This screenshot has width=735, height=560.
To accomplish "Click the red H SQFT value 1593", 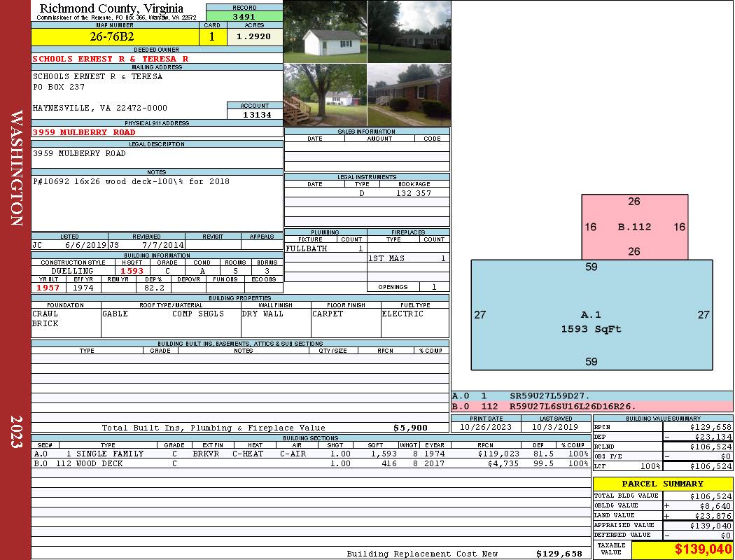I will click(x=132, y=271).
